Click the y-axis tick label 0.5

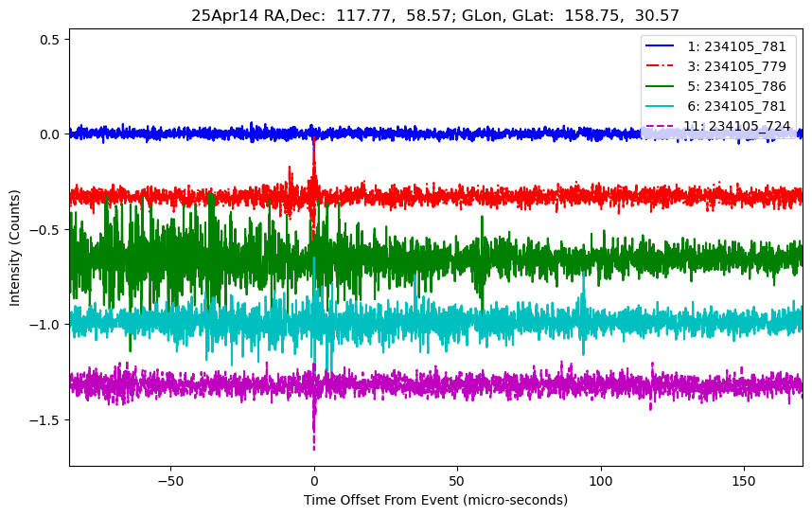[50, 40]
